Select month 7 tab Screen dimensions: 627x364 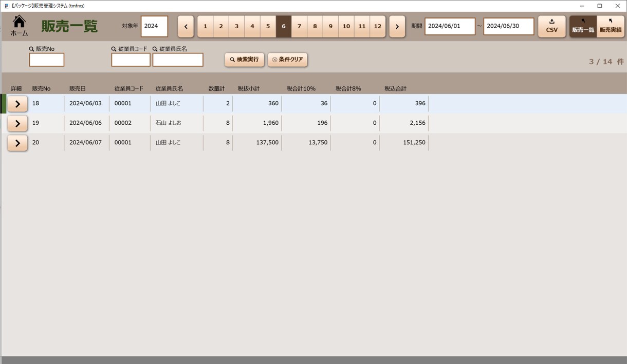point(299,26)
